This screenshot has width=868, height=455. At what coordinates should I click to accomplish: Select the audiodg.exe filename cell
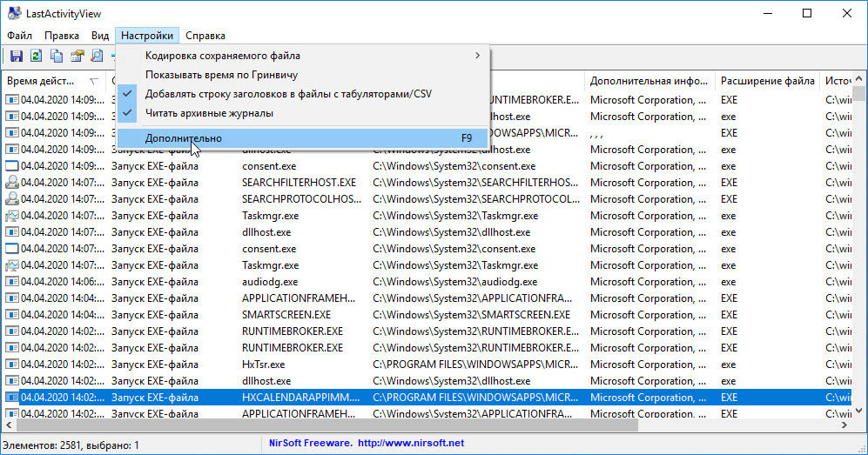270,282
